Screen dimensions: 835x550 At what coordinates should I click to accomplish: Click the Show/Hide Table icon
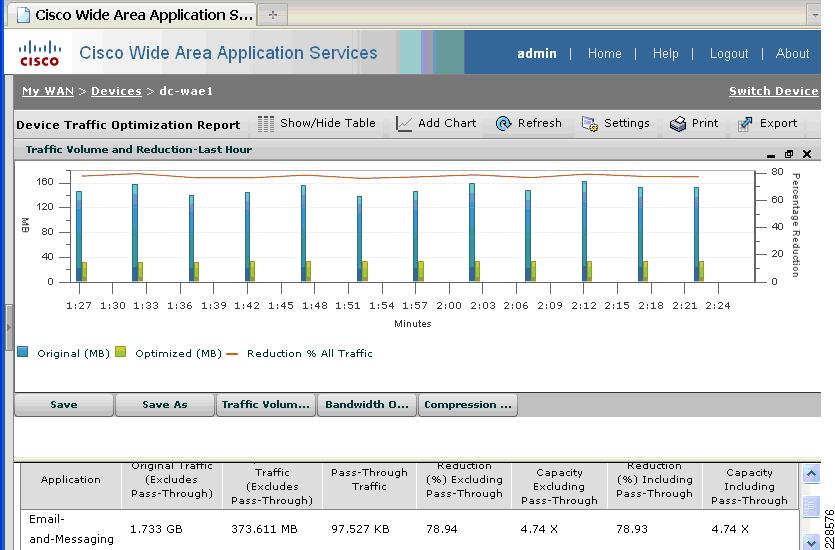point(266,124)
